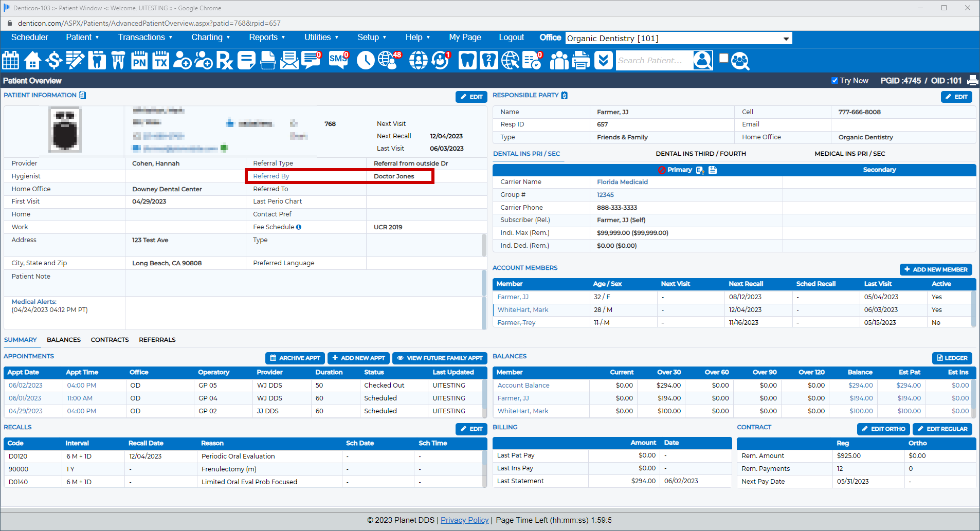The width and height of the screenshot is (980, 531).
Task: Click the Responsible Party dollar icon
Action: click(x=565, y=95)
